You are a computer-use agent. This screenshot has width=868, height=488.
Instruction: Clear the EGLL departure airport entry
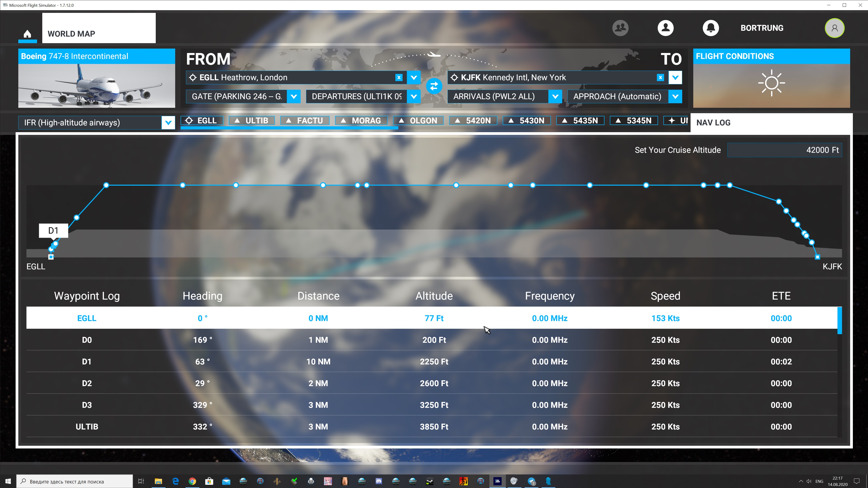pos(399,77)
